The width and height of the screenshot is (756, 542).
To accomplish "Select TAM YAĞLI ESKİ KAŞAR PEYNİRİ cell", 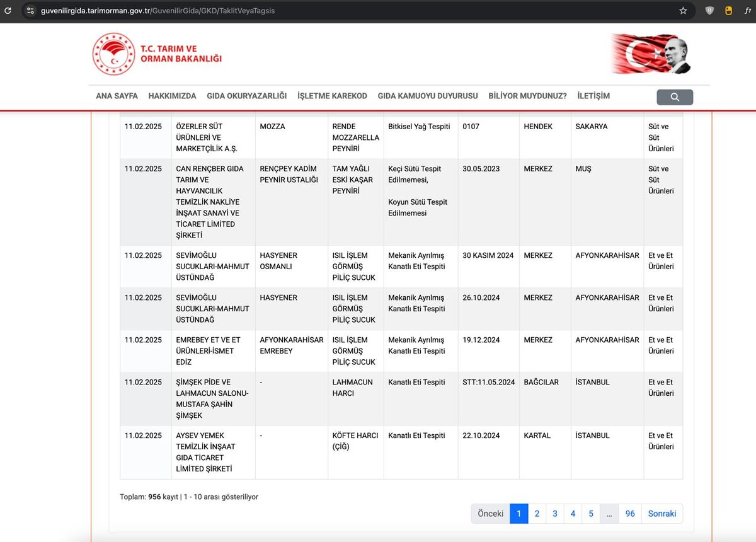I will [356, 202].
